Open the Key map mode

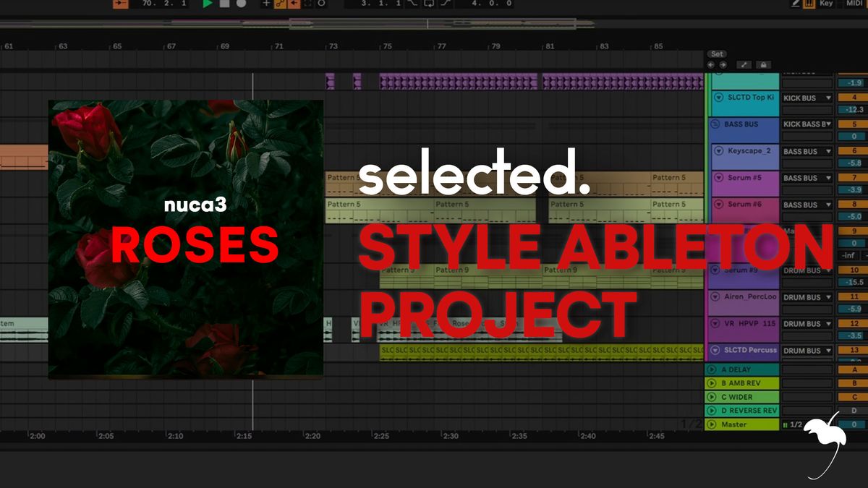[826, 4]
